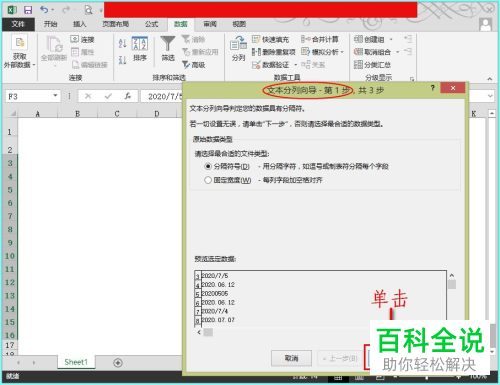Switch to the 视图 (View) ribbon tab

click(x=239, y=24)
